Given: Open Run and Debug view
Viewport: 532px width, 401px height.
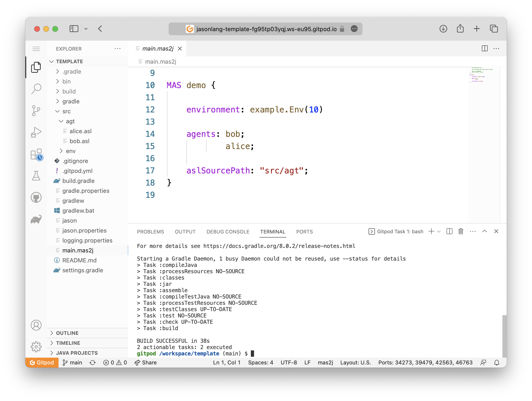Looking at the screenshot, I should tap(36, 132).
